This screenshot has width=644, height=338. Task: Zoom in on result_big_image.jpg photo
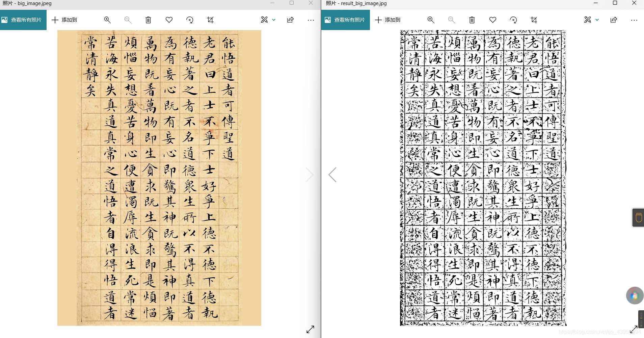(x=431, y=20)
